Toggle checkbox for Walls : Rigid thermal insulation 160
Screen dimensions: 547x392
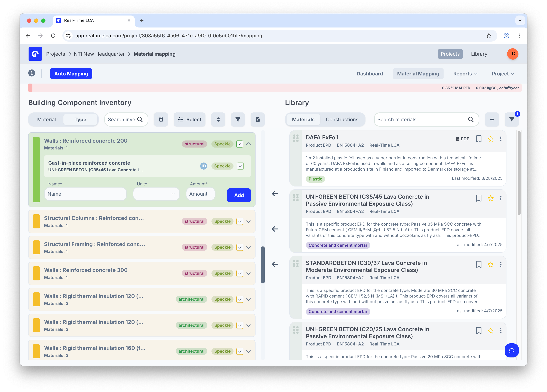240,351
